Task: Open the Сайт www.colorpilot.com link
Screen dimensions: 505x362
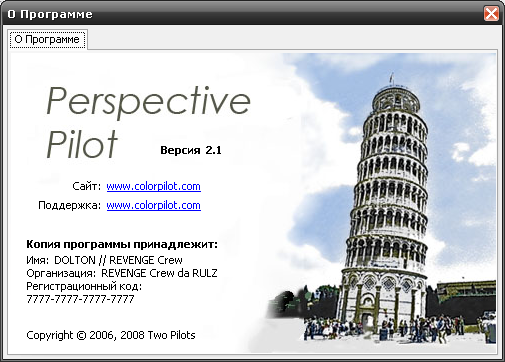Action: (x=154, y=186)
